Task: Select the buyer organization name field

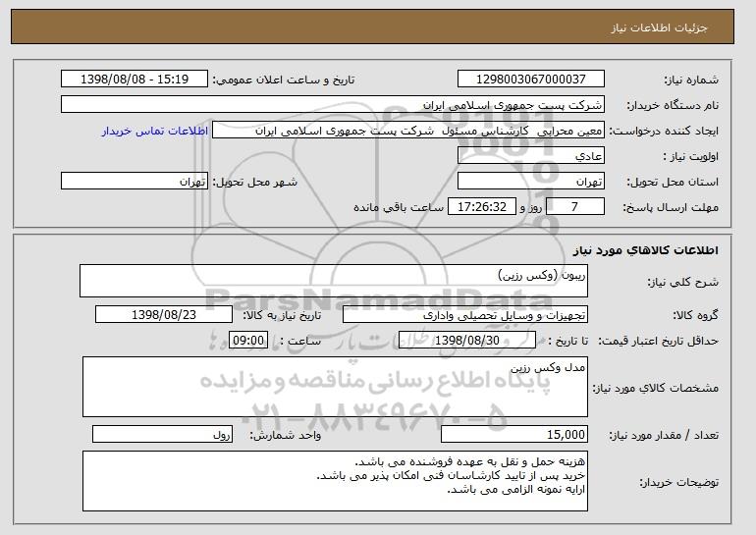Action: (x=333, y=105)
